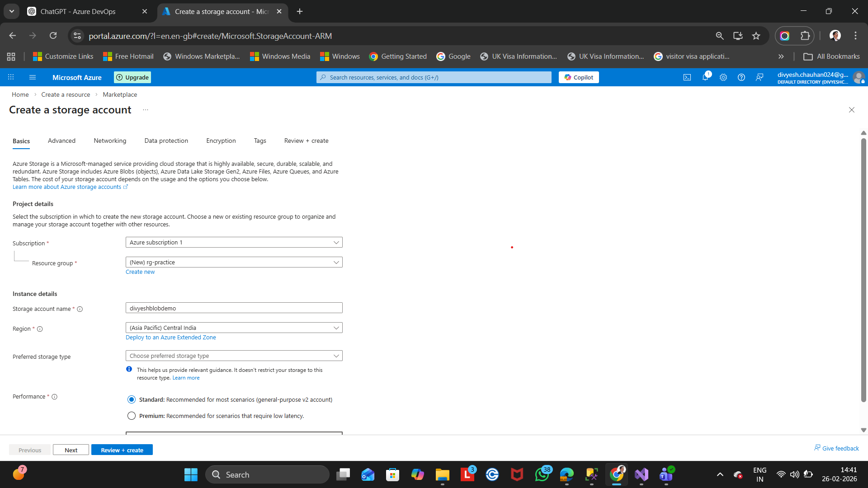Click the Review + create button
The height and width of the screenshot is (488, 868).
pyautogui.click(x=122, y=450)
